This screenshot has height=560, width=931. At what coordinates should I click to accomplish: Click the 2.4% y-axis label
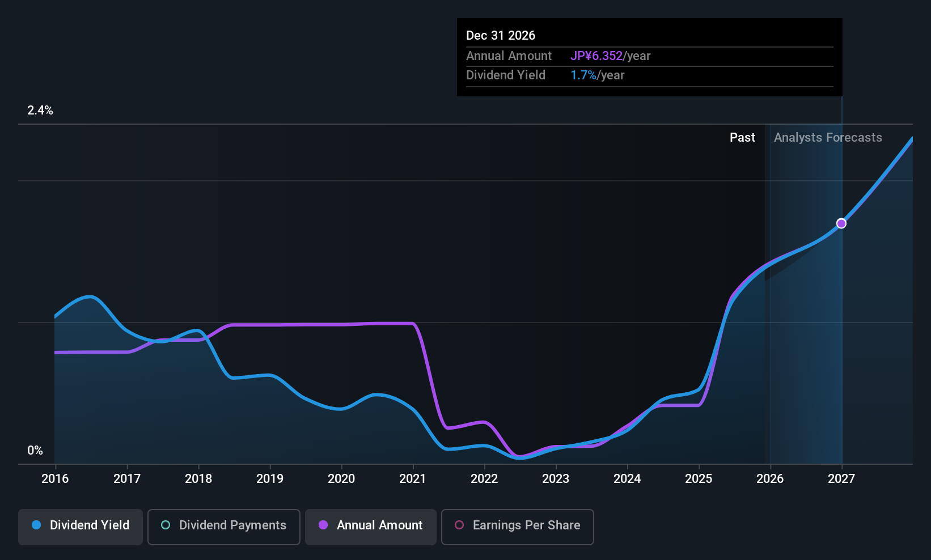click(40, 111)
